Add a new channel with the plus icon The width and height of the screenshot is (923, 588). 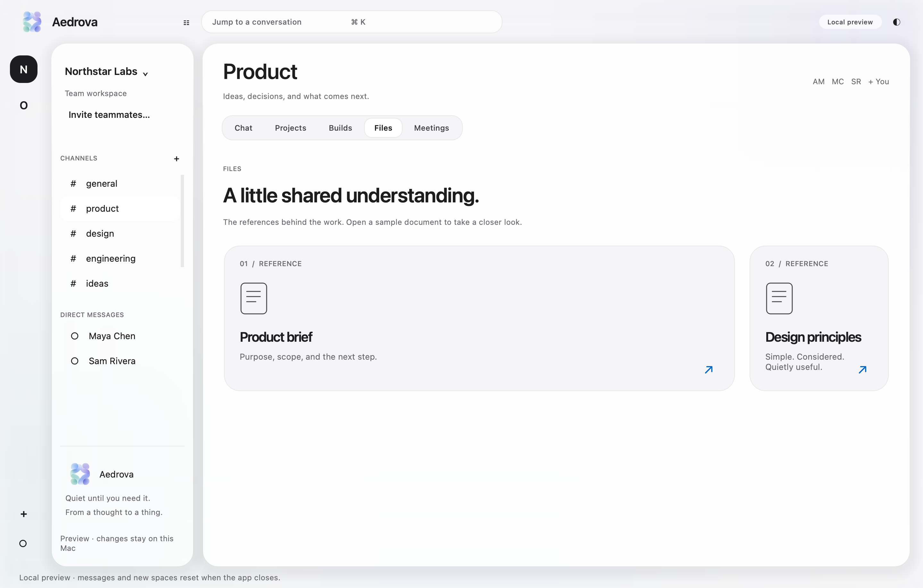coord(176,159)
